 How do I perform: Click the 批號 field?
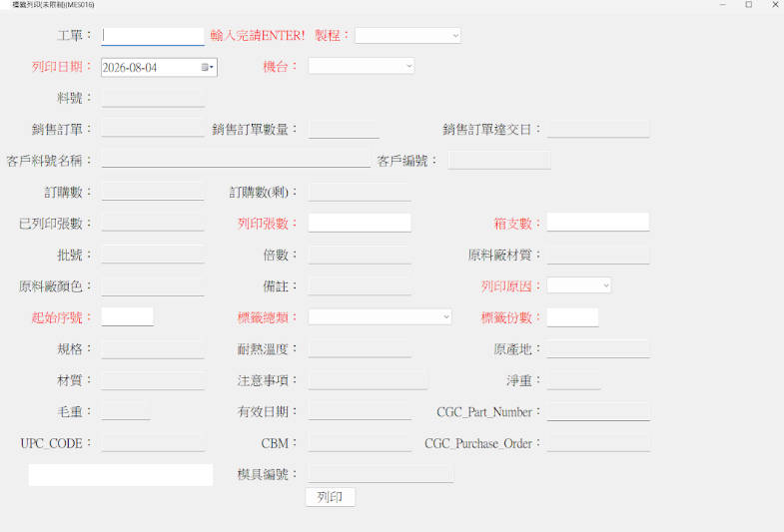pos(153,255)
